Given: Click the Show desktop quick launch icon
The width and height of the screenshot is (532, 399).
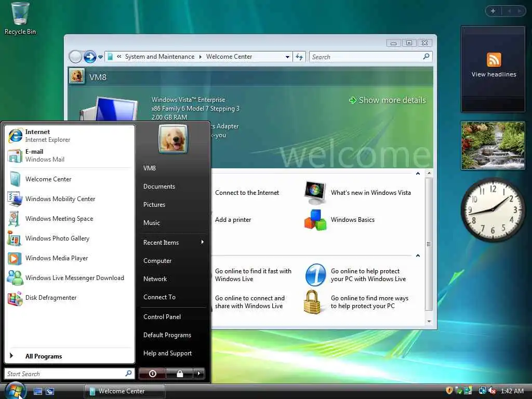Looking at the screenshot, I should click(38, 391).
